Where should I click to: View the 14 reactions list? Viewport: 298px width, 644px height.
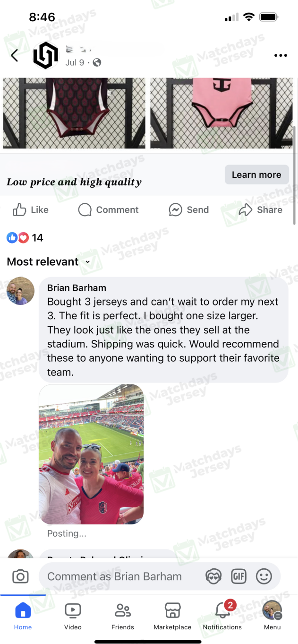pyautogui.click(x=25, y=238)
